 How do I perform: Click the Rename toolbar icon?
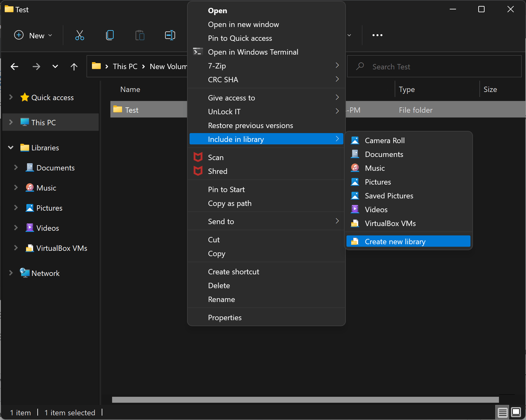point(170,35)
